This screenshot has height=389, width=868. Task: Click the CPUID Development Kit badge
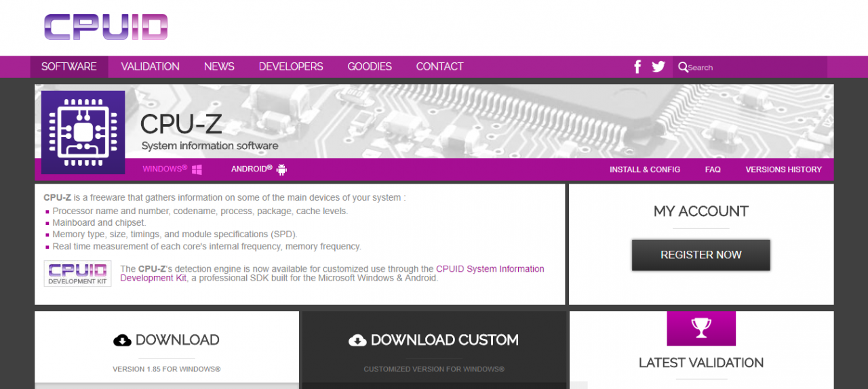78,273
